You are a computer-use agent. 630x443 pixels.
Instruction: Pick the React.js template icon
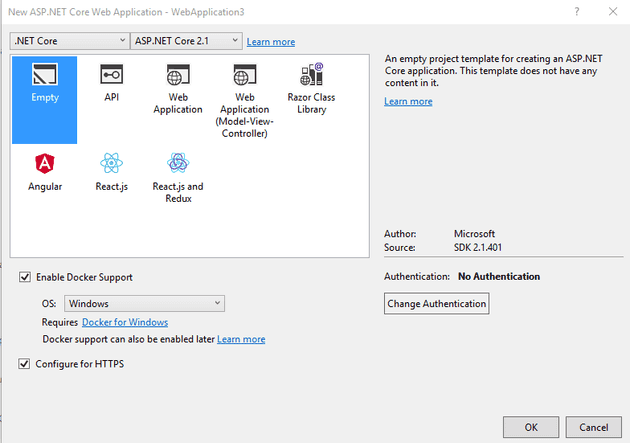111,163
